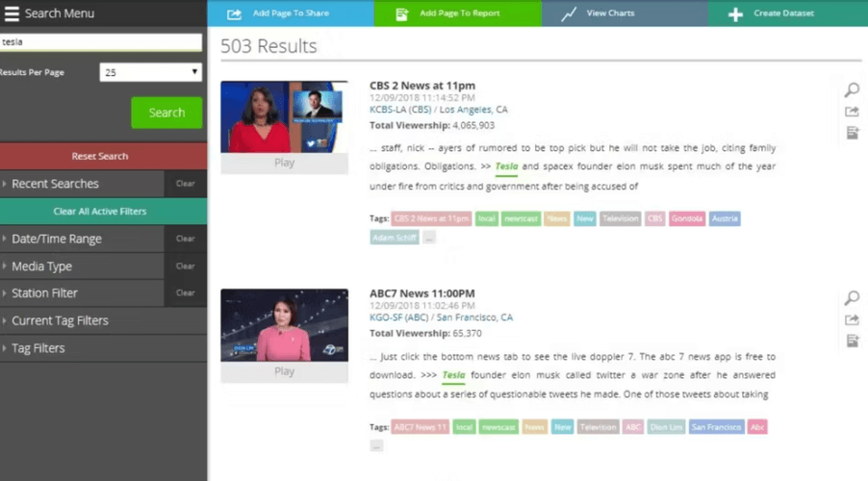Click magnifier icon beside ABC7 News result
Viewport: 868px width, 481px height.
852,298
